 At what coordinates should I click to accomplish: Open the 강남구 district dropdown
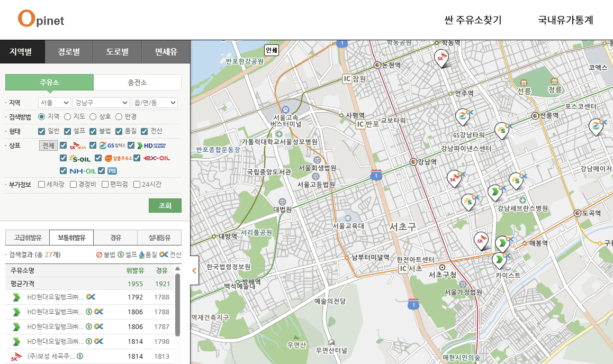[101, 103]
